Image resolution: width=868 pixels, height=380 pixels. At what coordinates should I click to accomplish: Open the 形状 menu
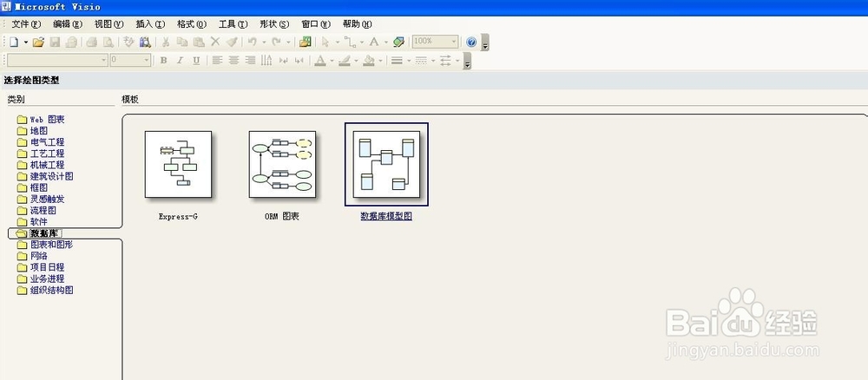click(x=274, y=24)
